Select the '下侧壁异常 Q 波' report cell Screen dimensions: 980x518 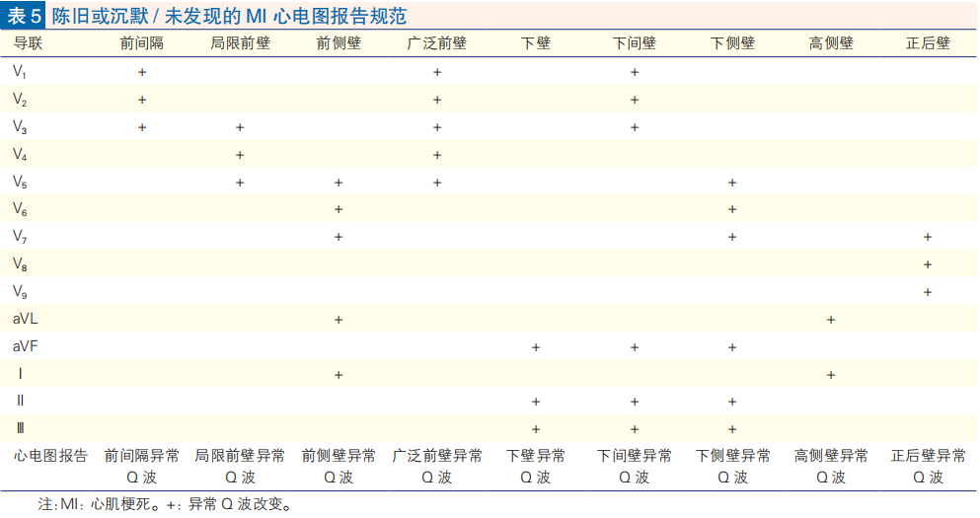point(732,467)
